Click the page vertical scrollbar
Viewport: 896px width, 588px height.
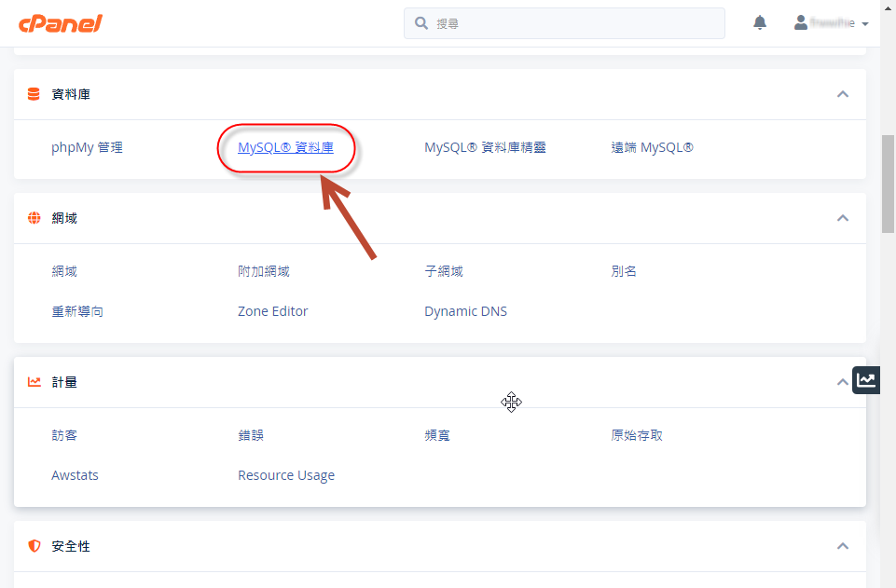coord(888,186)
